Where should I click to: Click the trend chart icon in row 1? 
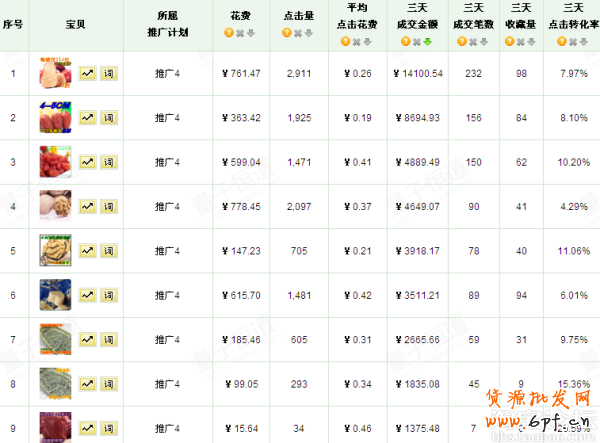87,74
